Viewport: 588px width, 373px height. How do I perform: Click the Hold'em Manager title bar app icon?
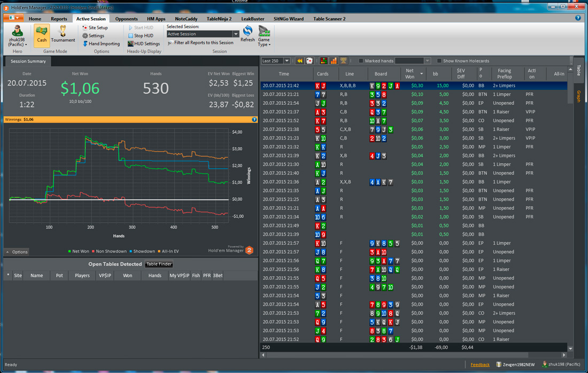pyautogui.click(x=6, y=8)
